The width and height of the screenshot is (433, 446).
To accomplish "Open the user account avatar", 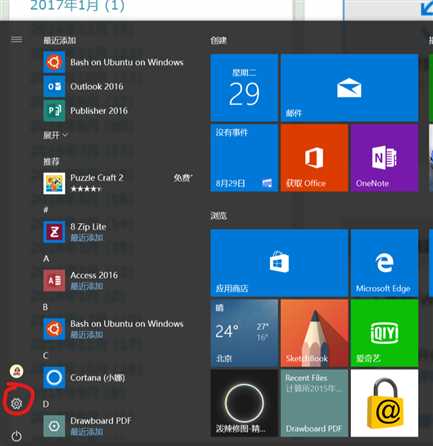I will (x=16, y=371).
